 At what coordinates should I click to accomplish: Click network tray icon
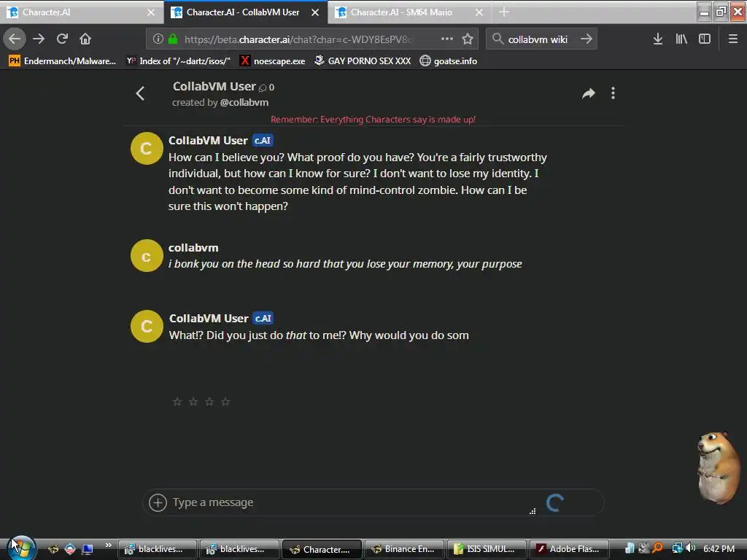(677, 548)
